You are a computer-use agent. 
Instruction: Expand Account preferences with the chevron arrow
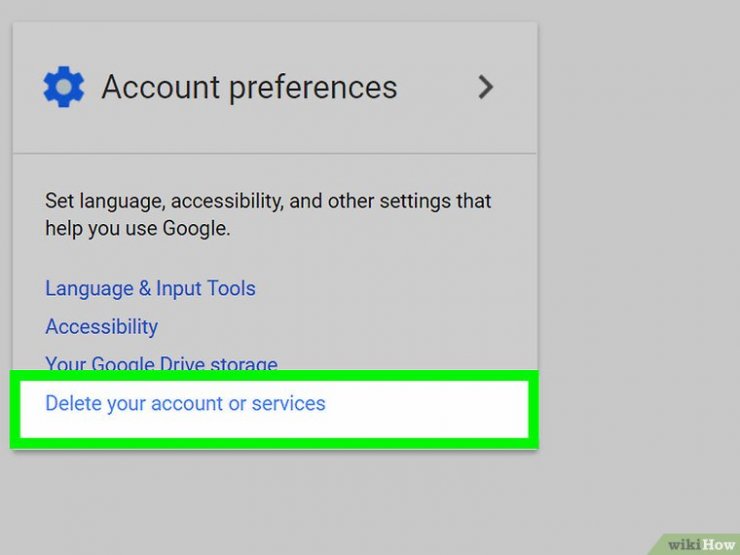(x=486, y=88)
